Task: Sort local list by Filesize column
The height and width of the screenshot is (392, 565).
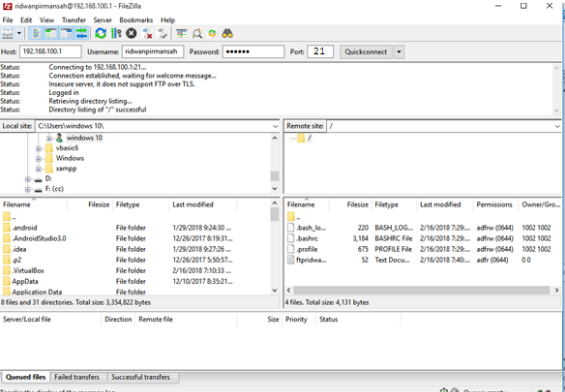Action: tap(99, 205)
